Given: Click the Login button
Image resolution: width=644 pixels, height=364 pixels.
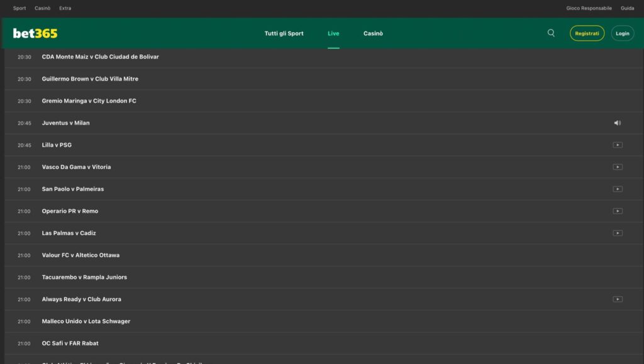Looking at the screenshot, I should tap(622, 33).
